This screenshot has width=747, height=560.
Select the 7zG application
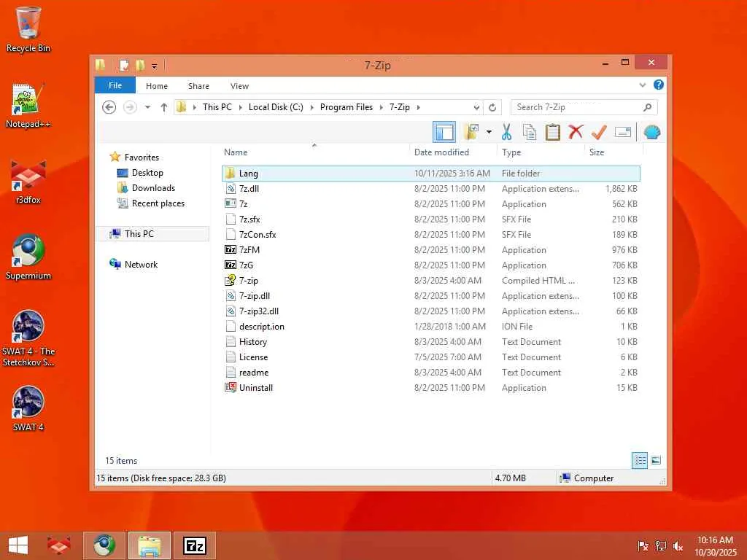(430, 265)
